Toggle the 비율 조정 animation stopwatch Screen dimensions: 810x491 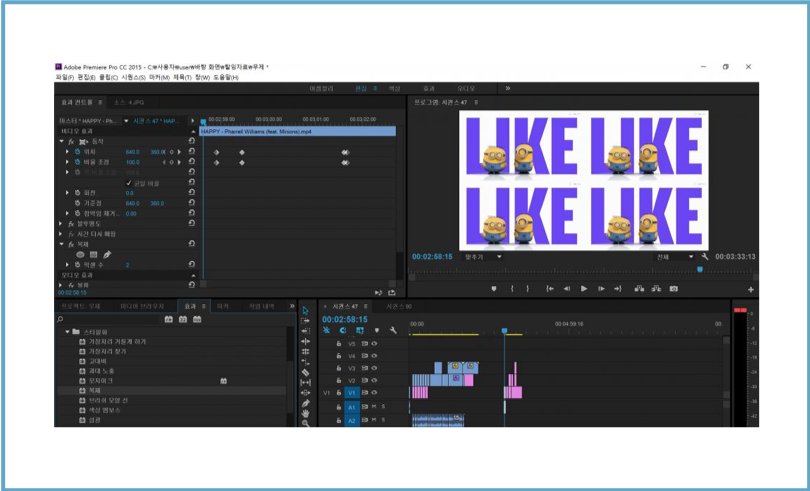[77, 162]
